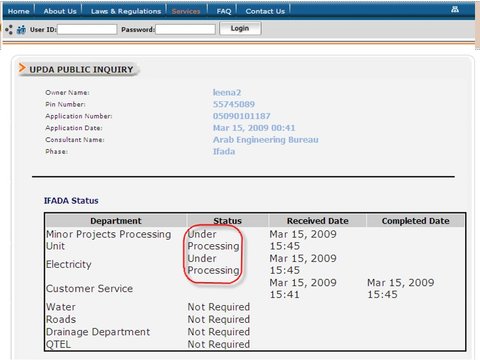
Task: Click the Application Date label
Action: click(74, 128)
